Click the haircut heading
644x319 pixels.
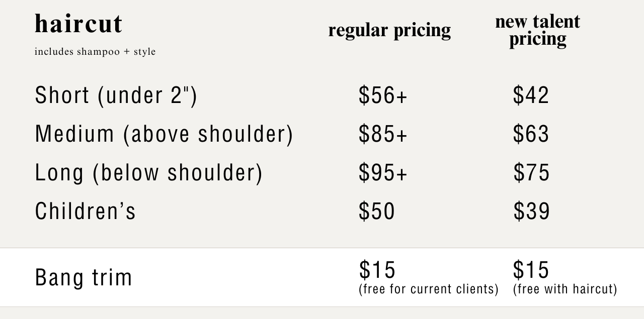tap(78, 24)
